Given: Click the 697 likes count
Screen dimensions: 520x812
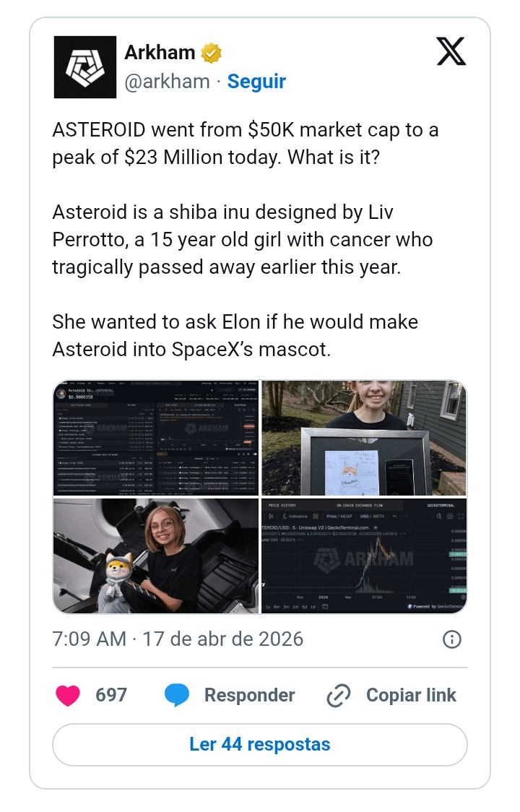Looking at the screenshot, I should tap(111, 695).
